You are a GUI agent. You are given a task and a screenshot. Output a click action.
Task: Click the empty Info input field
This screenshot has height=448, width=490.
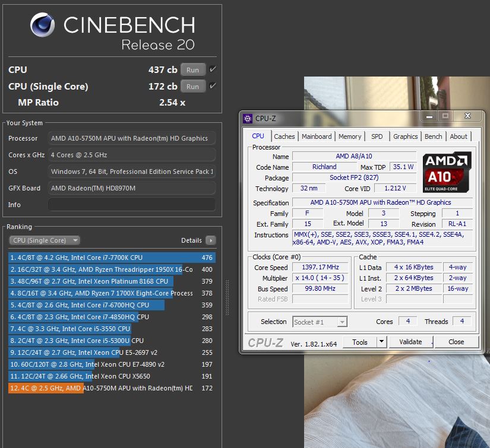(x=132, y=205)
